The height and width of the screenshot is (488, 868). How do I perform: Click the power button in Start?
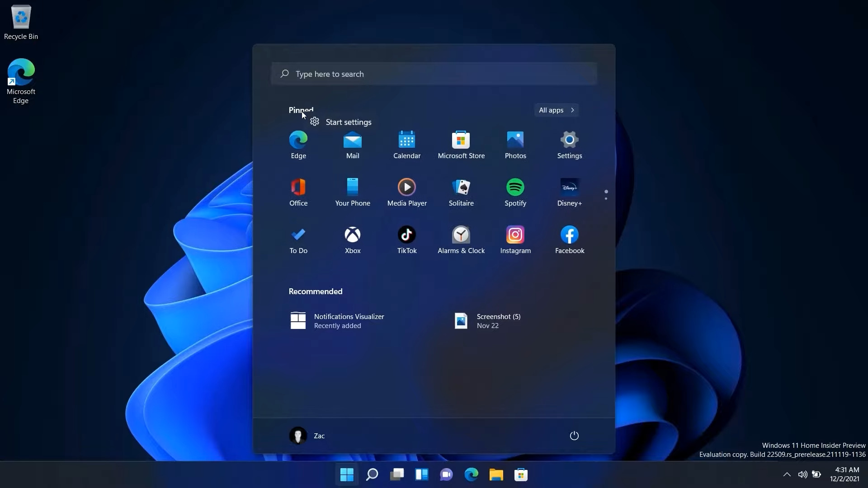(x=574, y=436)
